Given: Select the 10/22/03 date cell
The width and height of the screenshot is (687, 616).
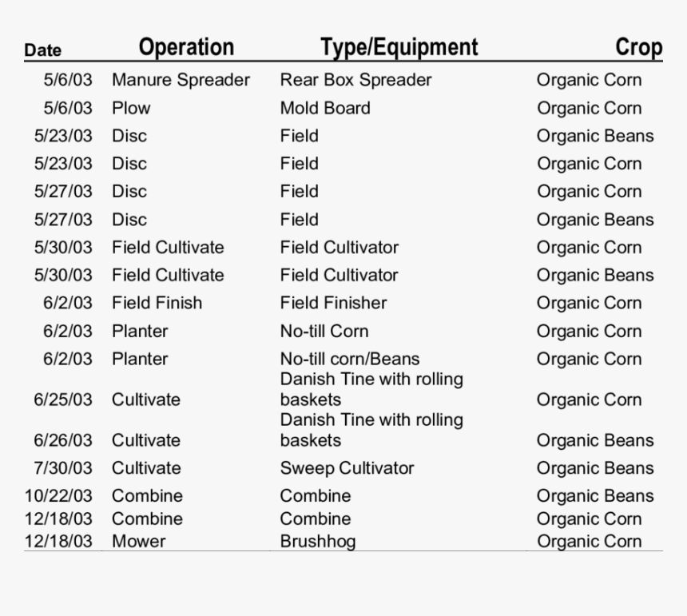Looking at the screenshot, I should point(58,496).
